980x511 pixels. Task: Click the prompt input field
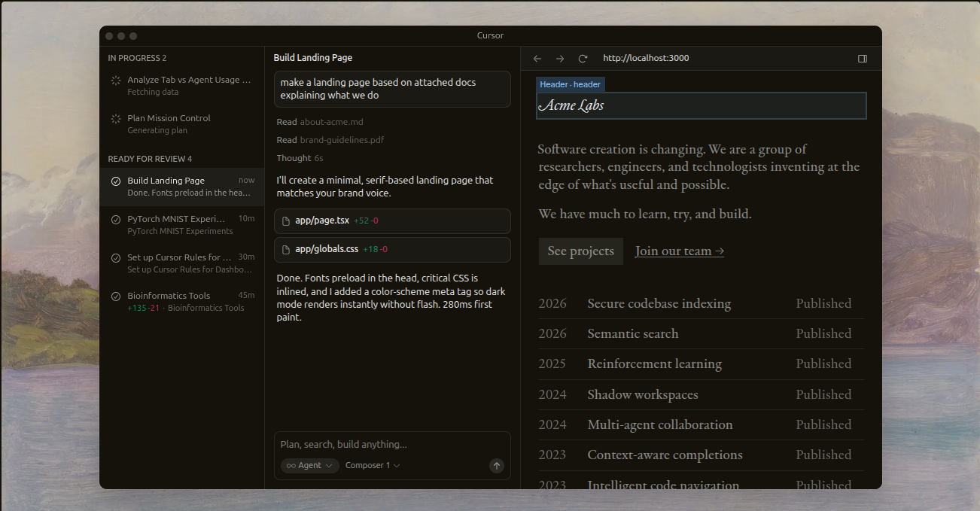coord(391,445)
